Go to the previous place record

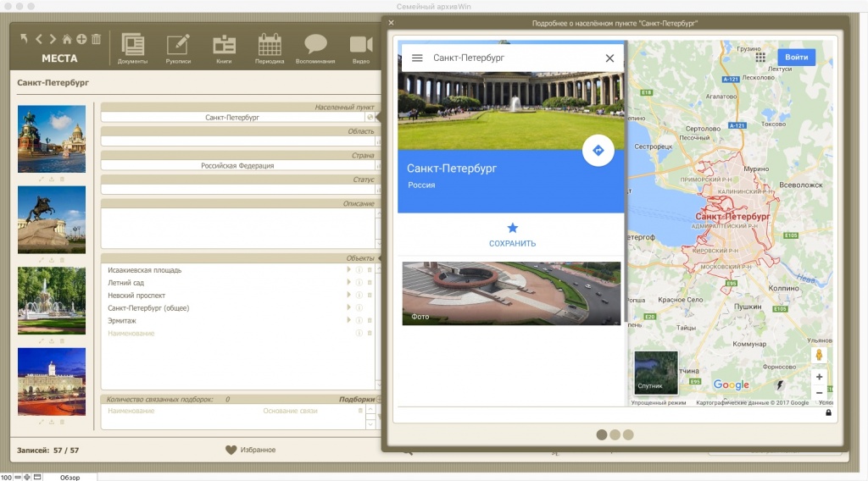coord(38,39)
